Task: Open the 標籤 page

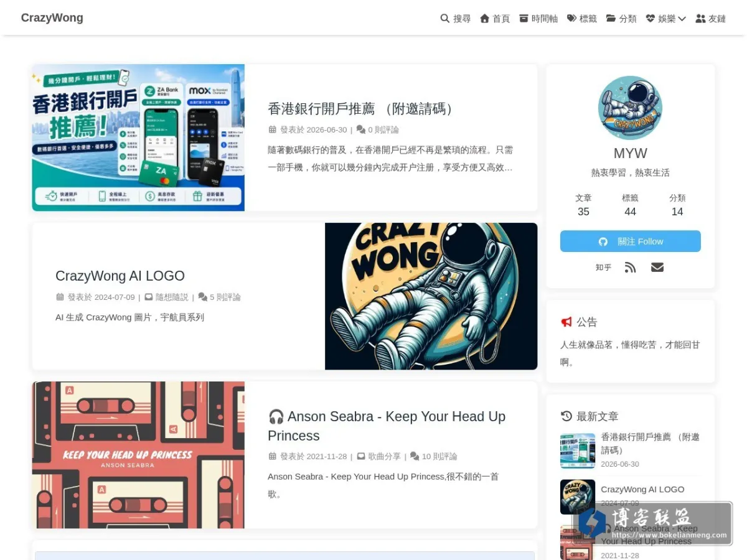Action: (588, 19)
